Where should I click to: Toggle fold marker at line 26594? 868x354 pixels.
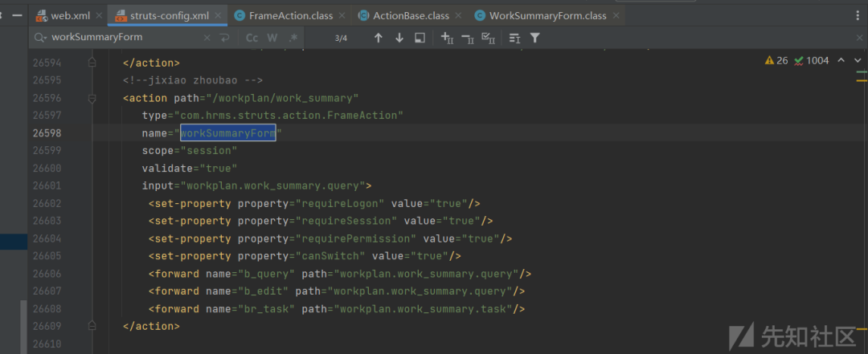(92, 63)
